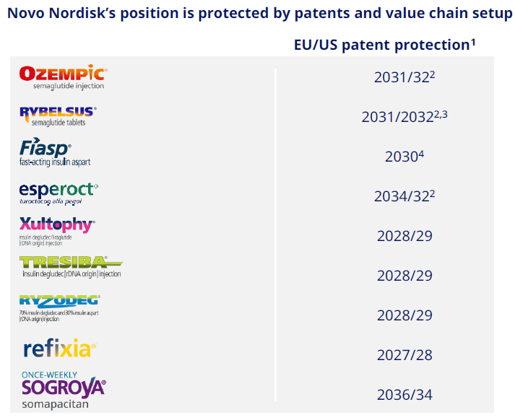This screenshot has width=515, height=420.
Task: Select the EU/US patent protection column header
Action: click(384, 45)
